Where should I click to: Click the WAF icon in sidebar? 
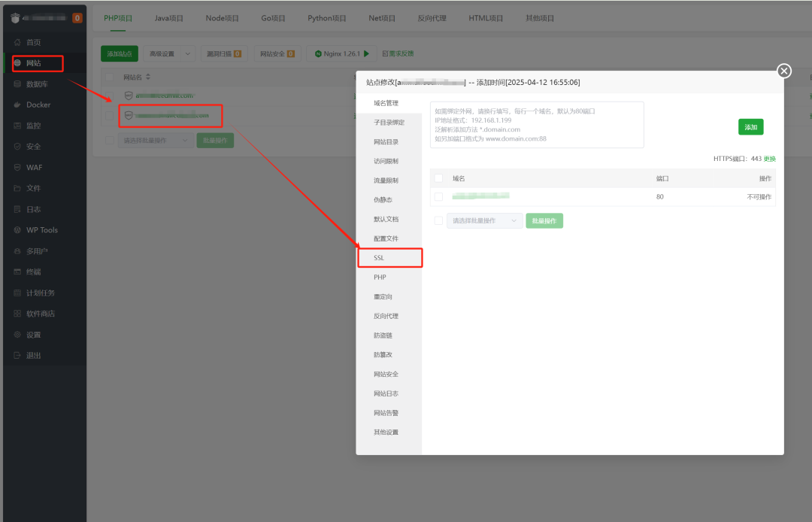coord(17,168)
